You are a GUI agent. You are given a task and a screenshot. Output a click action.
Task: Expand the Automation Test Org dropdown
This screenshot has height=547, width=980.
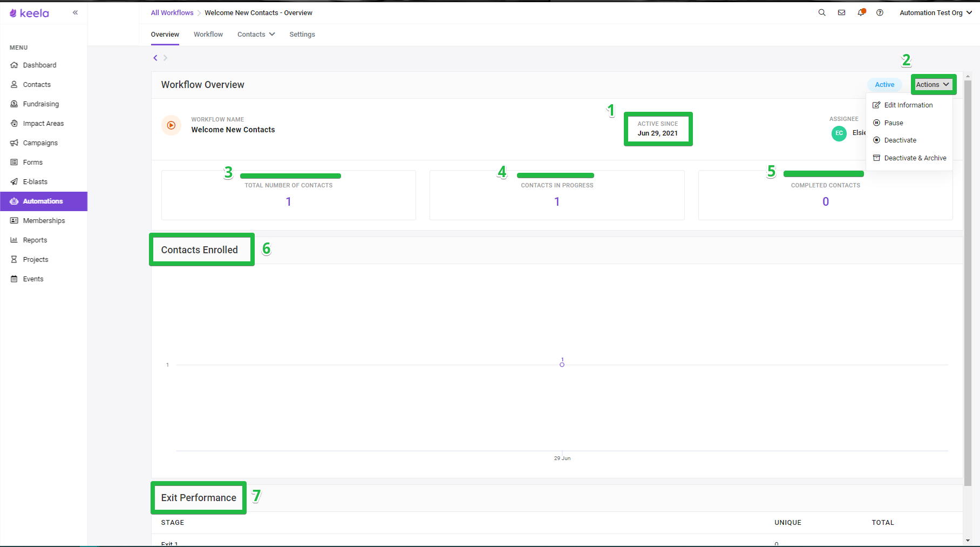coord(936,12)
